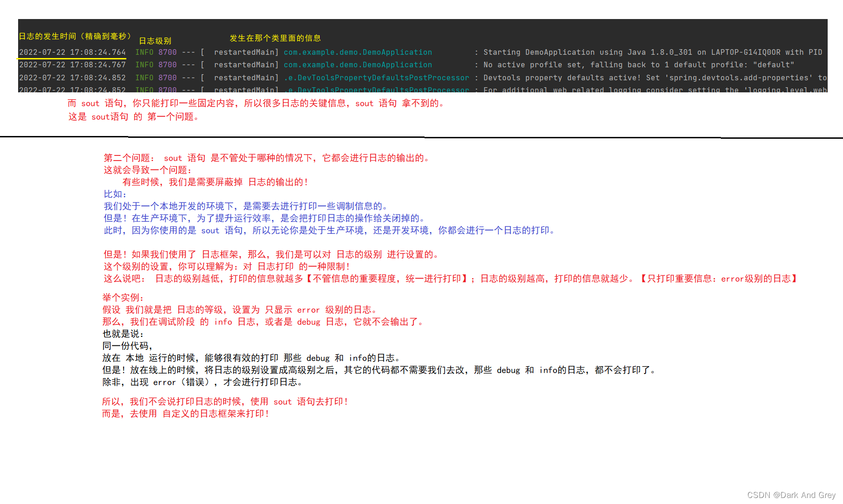Viewport: 843px width, 504px height.
Task: Click the line 假设 我们就是把 日志的等级
Action: tap(241, 310)
